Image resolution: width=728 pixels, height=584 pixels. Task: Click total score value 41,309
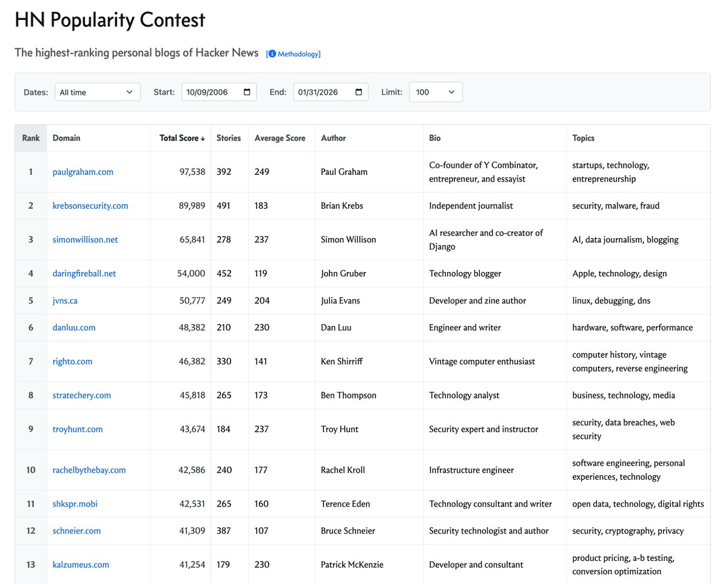pos(192,531)
